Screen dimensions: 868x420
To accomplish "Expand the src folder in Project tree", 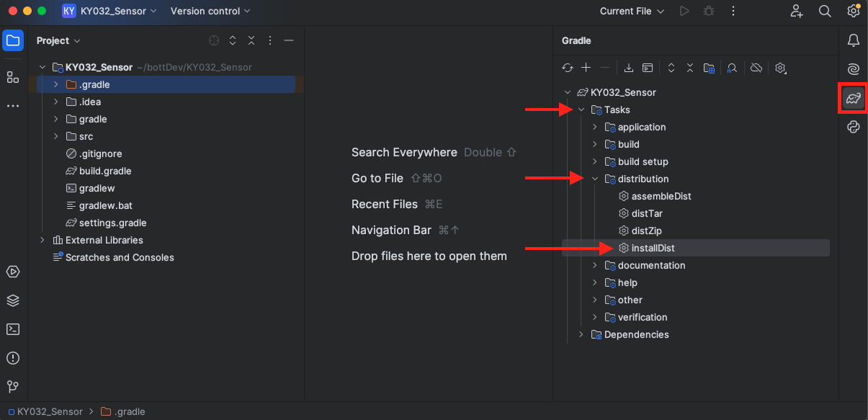I will [x=56, y=136].
